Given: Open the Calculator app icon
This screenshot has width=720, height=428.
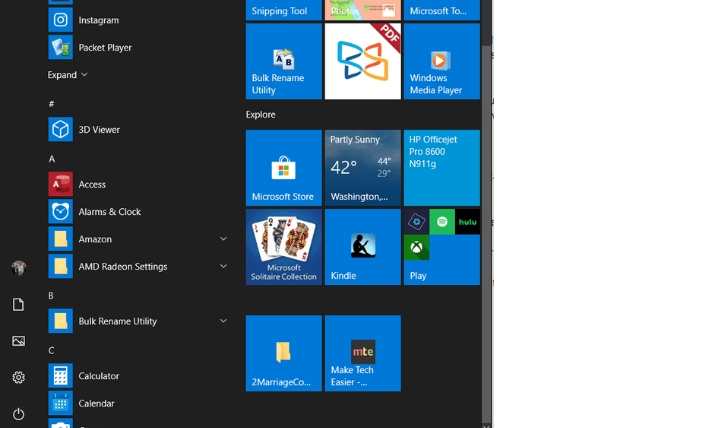Looking at the screenshot, I should (61, 376).
